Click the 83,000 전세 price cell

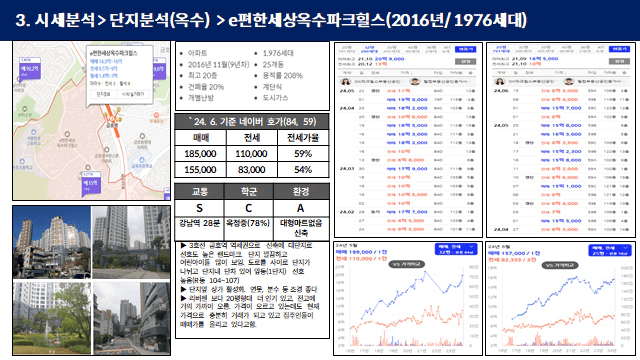[x=251, y=169]
